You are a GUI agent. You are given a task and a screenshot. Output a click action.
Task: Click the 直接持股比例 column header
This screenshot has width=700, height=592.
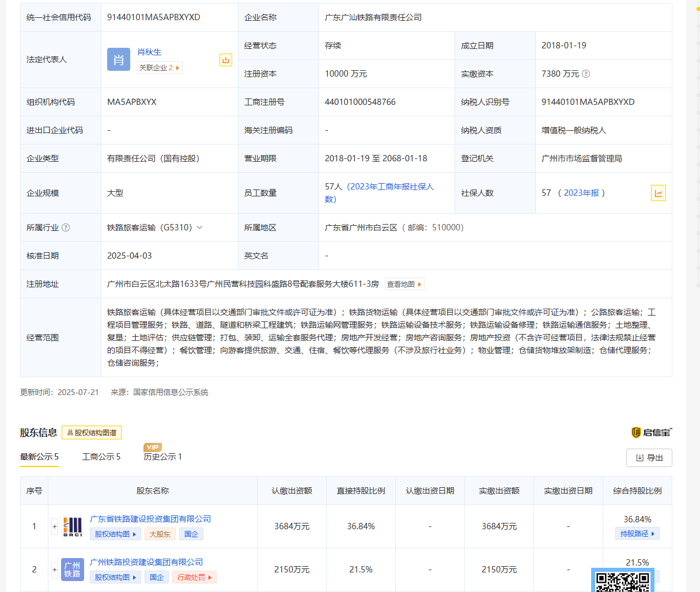tap(361, 491)
